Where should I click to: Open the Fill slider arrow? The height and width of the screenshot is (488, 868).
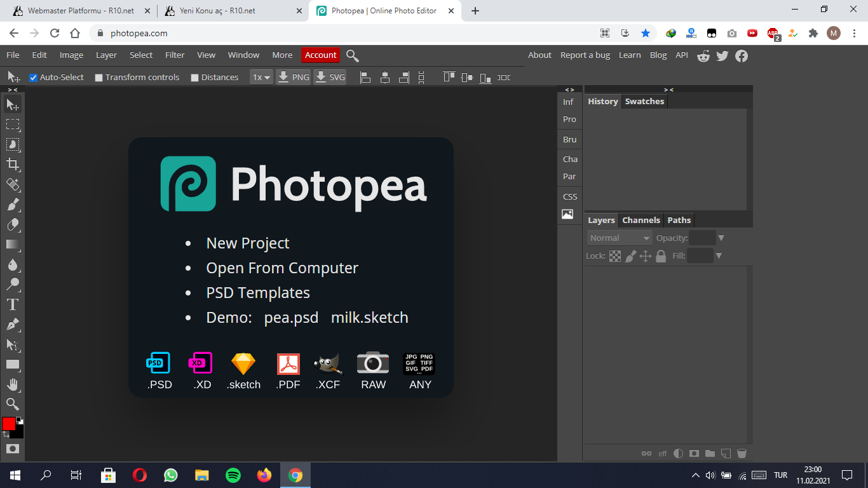(x=719, y=256)
